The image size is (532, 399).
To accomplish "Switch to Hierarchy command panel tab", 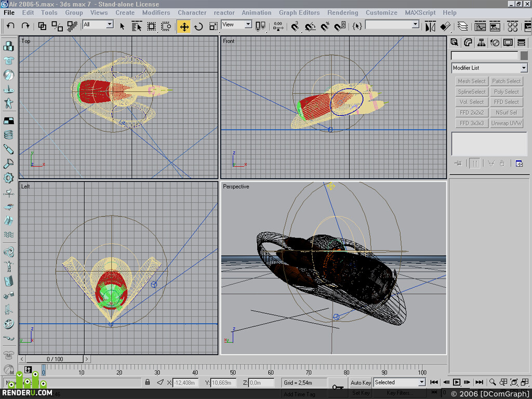I will [x=481, y=43].
